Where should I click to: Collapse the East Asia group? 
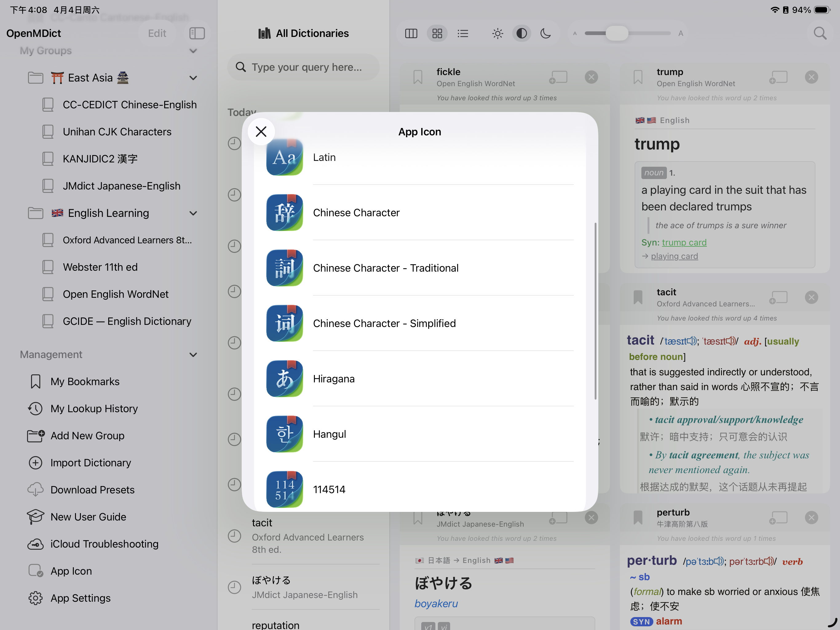(193, 78)
